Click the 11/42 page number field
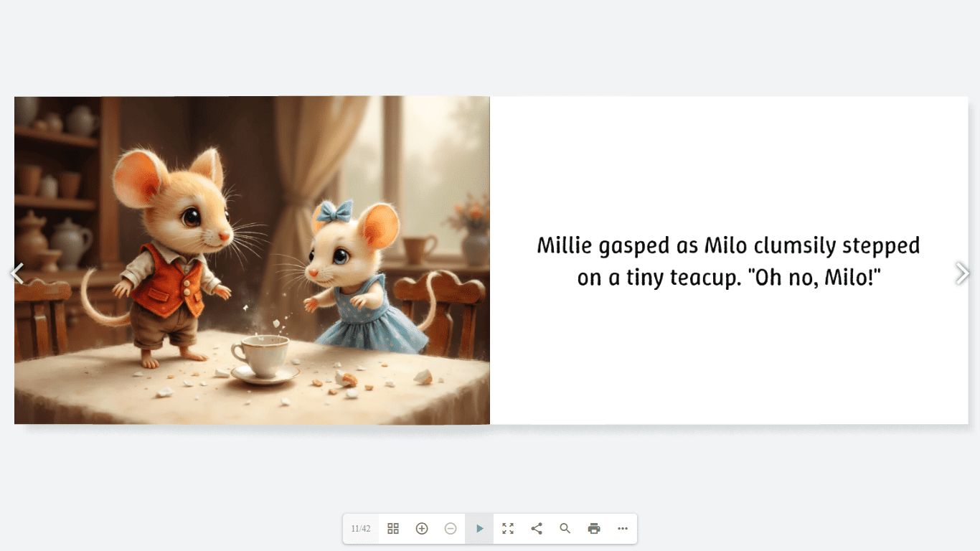The height and width of the screenshot is (551, 980). (x=361, y=529)
